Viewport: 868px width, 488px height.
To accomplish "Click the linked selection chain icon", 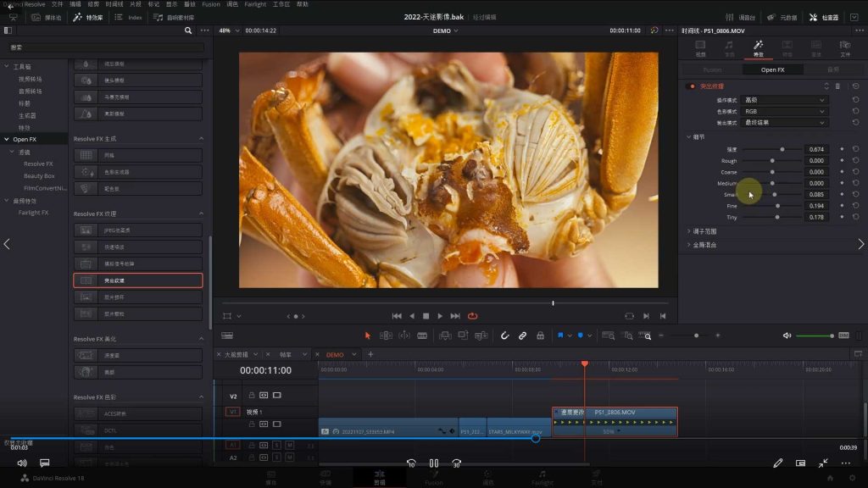I will click(522, 335).
